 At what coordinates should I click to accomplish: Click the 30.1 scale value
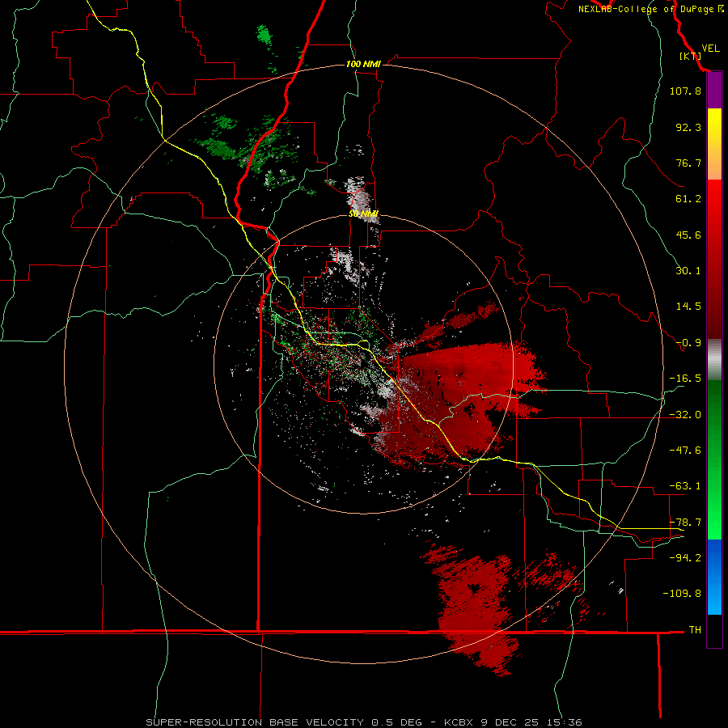pos(688,271)
